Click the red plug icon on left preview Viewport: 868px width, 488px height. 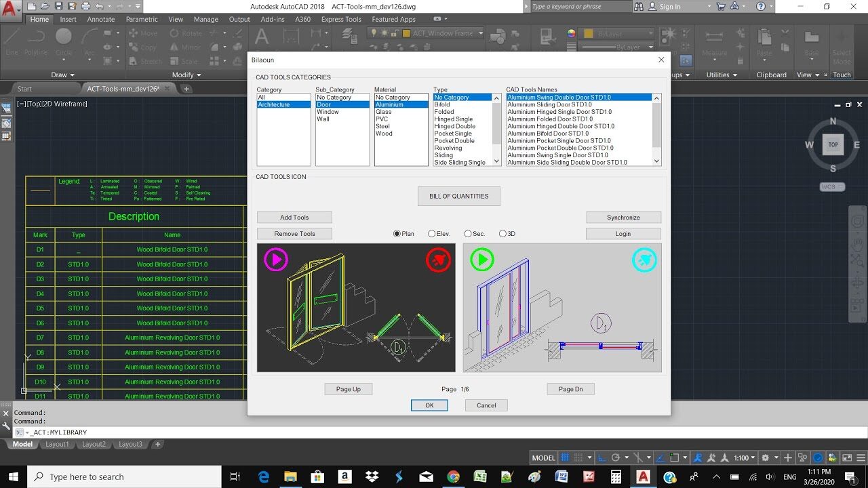pos(438,260)
